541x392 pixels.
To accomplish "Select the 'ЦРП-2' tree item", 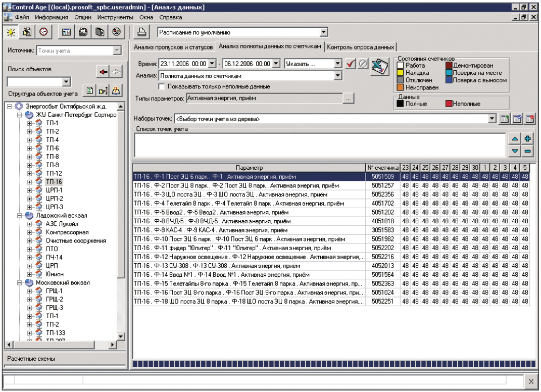I will (x=55, y=199).
